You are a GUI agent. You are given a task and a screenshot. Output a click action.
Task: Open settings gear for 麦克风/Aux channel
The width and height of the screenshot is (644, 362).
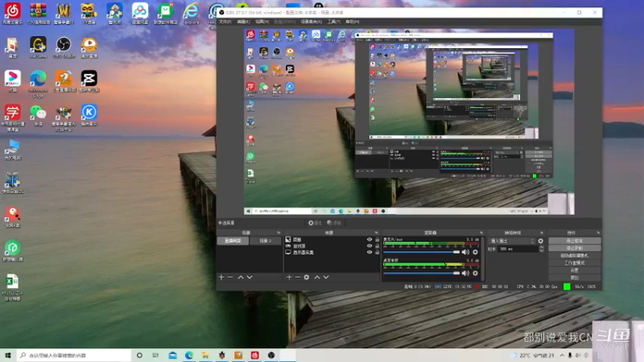tap(475, 252)
